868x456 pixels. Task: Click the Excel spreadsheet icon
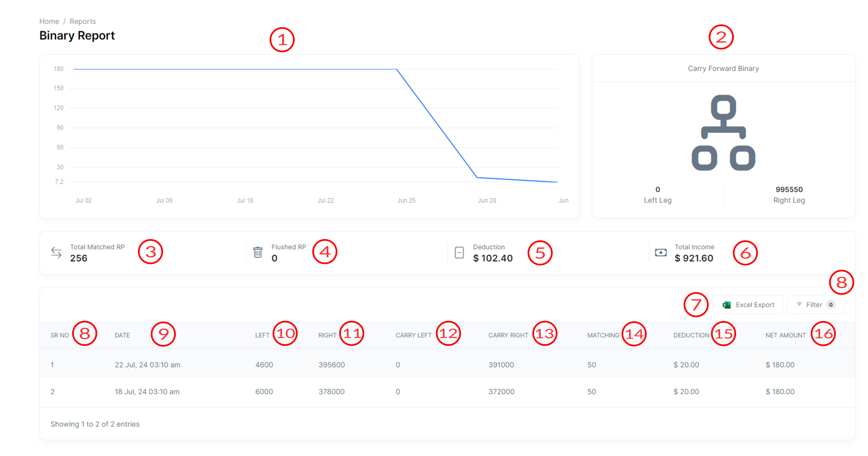(727, 305)
